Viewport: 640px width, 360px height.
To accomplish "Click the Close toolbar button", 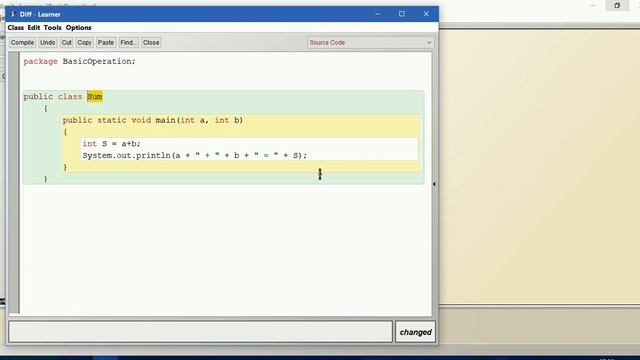I will [x=151, y=42].
